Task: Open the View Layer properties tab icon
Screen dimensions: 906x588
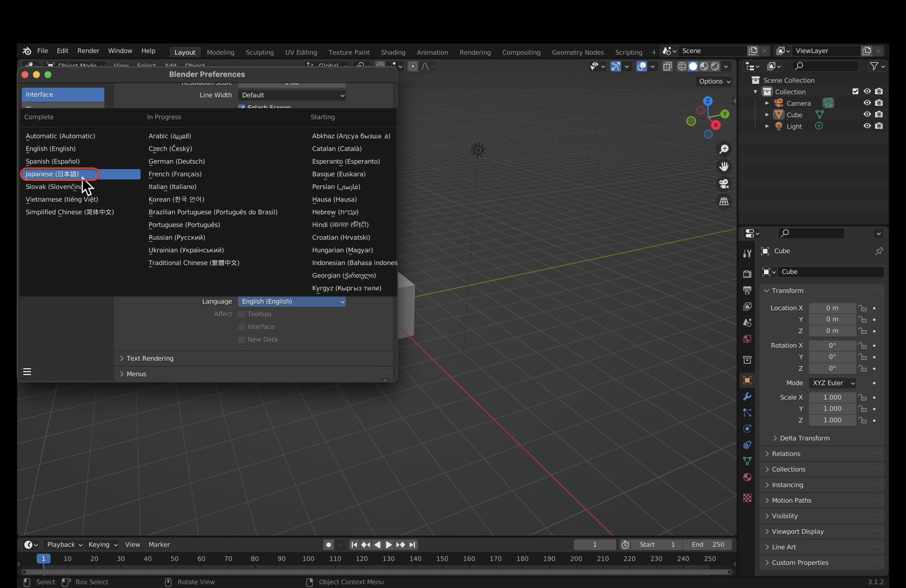Action: (747, 307)
